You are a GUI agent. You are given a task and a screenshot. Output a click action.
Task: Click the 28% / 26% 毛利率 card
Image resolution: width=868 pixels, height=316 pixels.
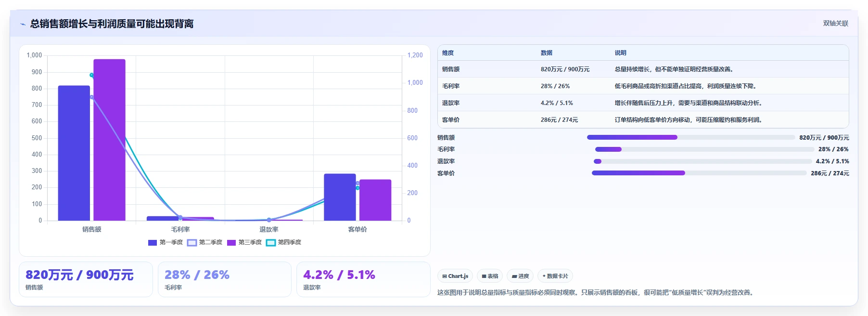click(x=225, y=279)
